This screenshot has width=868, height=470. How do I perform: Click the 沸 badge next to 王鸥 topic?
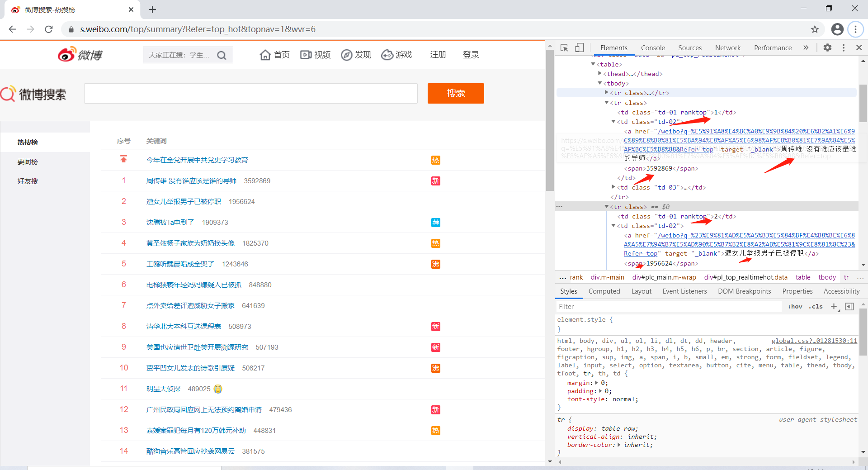tap(435, 264)
